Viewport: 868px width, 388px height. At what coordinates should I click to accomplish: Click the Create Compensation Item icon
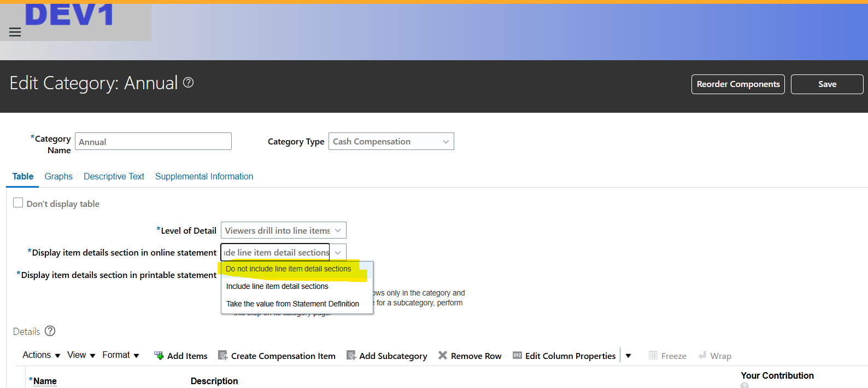pyautogui.click(x=222, y=356)
